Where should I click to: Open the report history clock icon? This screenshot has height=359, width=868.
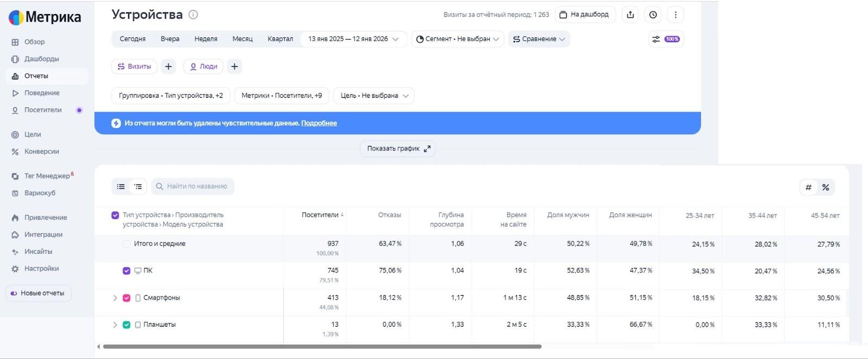point(653,15)
